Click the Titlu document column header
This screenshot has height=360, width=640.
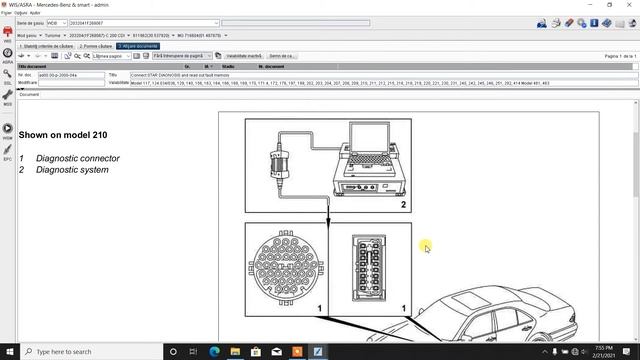tap(32, 67)
